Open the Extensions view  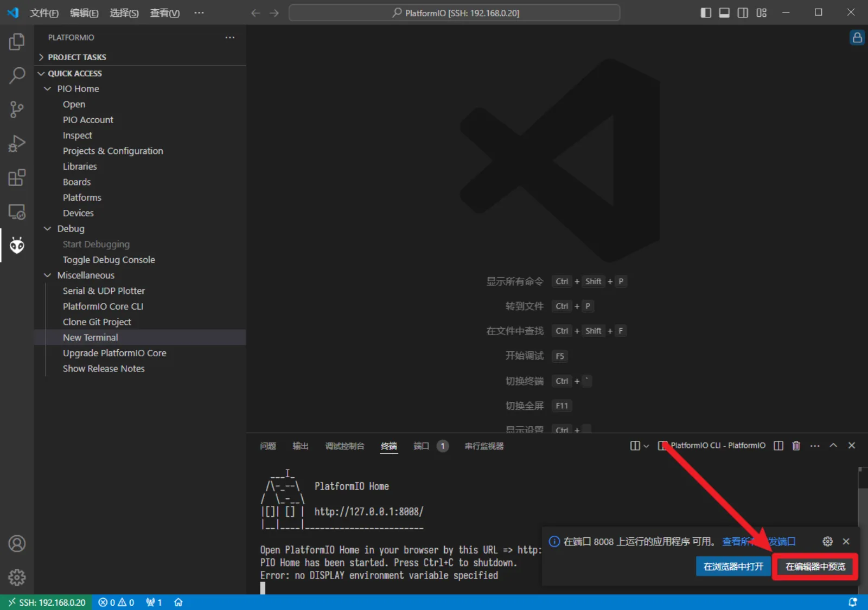coord(17,177)
